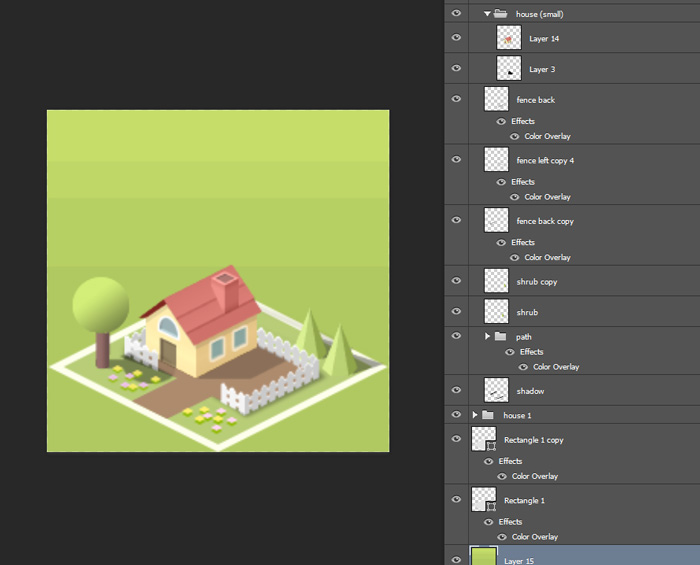Toggle visibility of Layer 14

[x=456, y=37]
